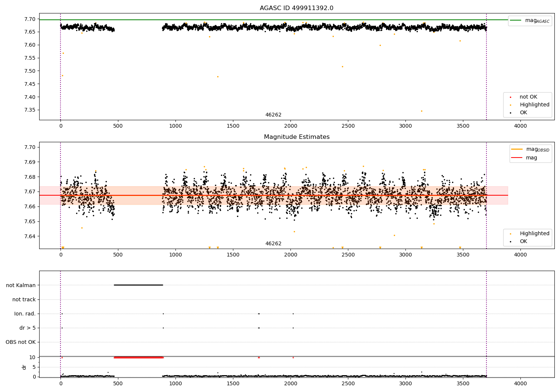Click the orange line sample beside mag OBSID
Screen dimensions: 560x392
pyautogui.click(x=517, y=149)
